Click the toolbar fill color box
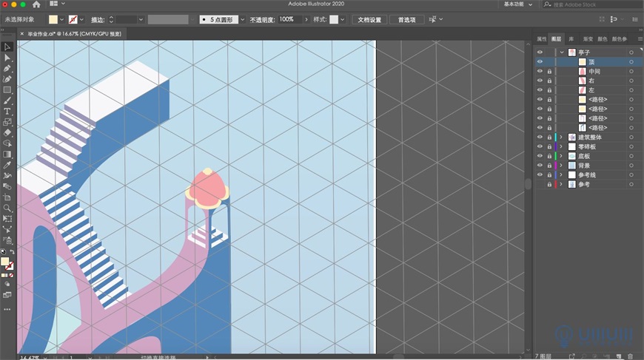The height and width of the screenshot is (360, 644). click(5, 261)
